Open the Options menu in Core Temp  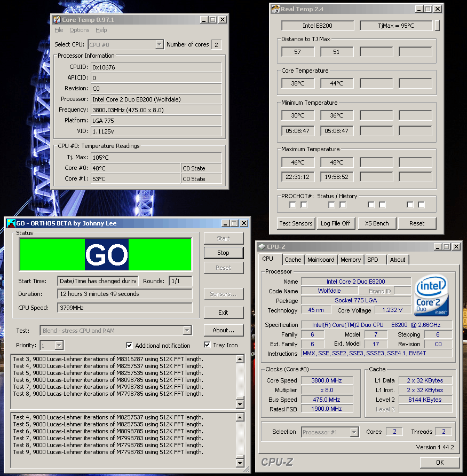pyautogui.click(x=80, y=30)
